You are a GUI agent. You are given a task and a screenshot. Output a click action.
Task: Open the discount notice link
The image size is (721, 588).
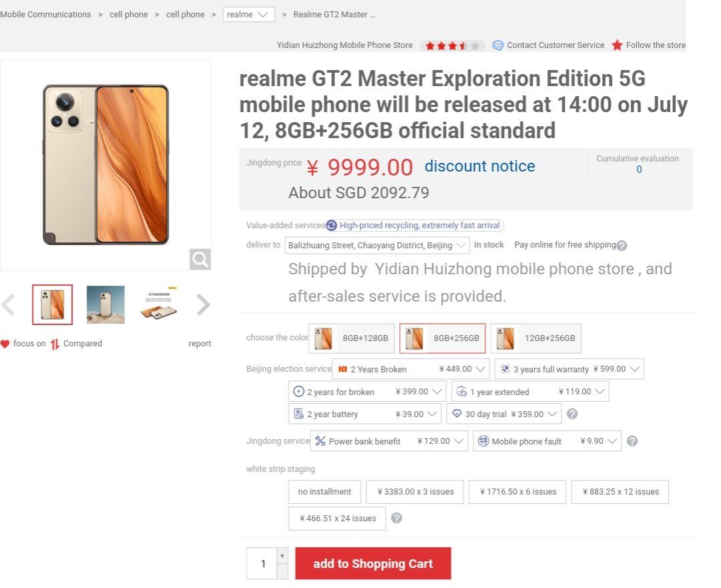point(479,166)
